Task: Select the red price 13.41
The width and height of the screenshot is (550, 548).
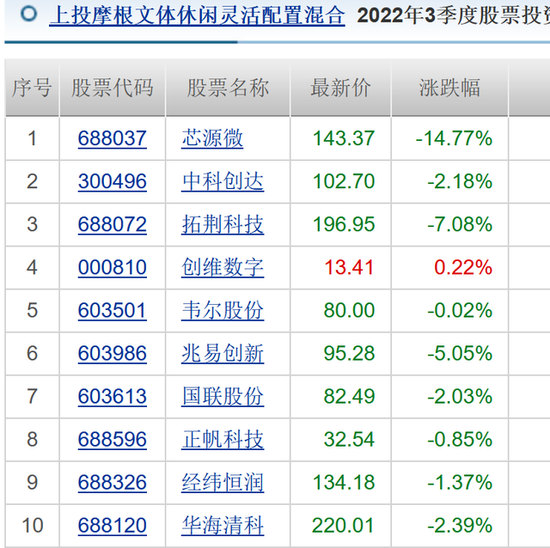Action: (x=349, y=267)
